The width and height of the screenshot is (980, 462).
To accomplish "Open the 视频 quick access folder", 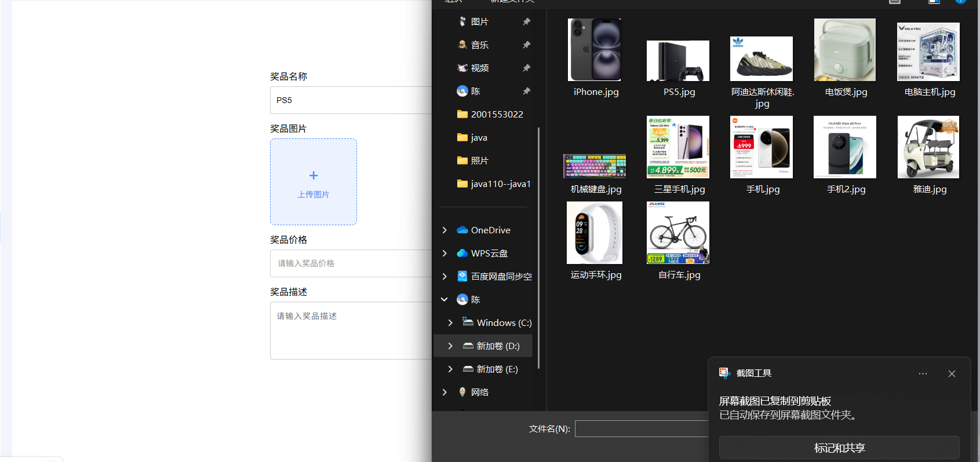I will tap(479, 68).
